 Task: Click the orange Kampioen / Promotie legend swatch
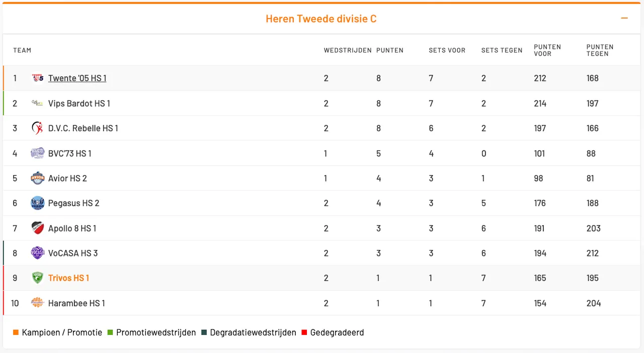point(16,333)
